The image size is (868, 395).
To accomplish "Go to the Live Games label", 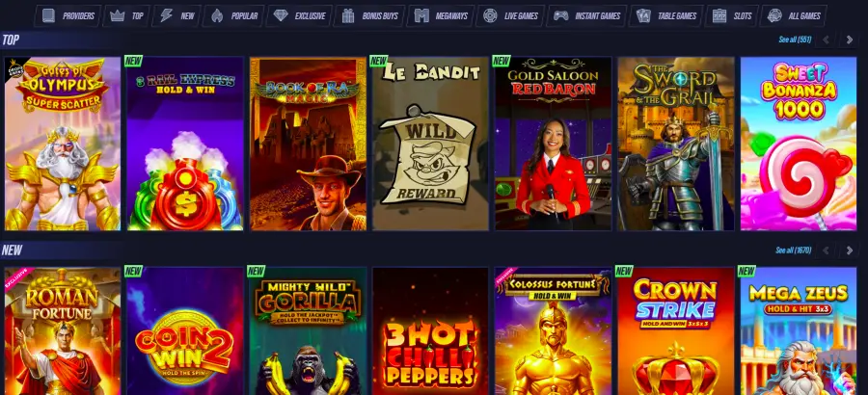I will click(521, 16).
